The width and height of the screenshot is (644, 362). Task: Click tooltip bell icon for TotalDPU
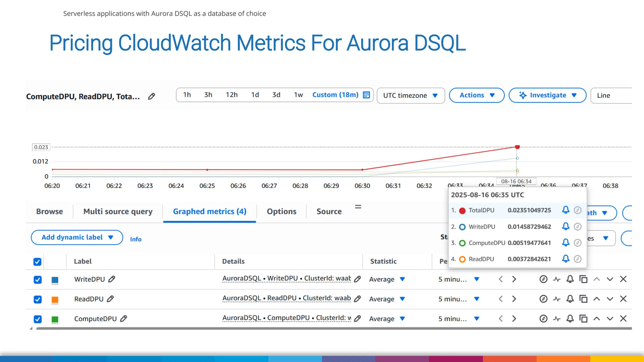(566, 210)
